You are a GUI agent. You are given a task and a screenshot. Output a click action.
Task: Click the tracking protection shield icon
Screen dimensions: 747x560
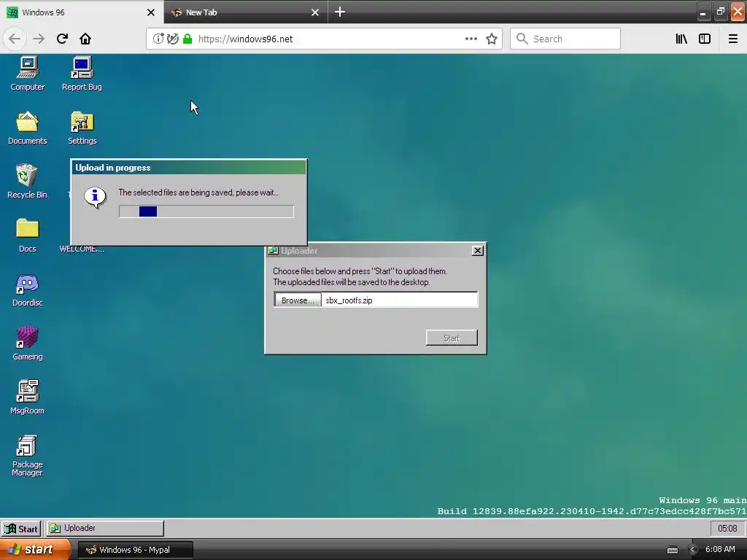(173, 39)
